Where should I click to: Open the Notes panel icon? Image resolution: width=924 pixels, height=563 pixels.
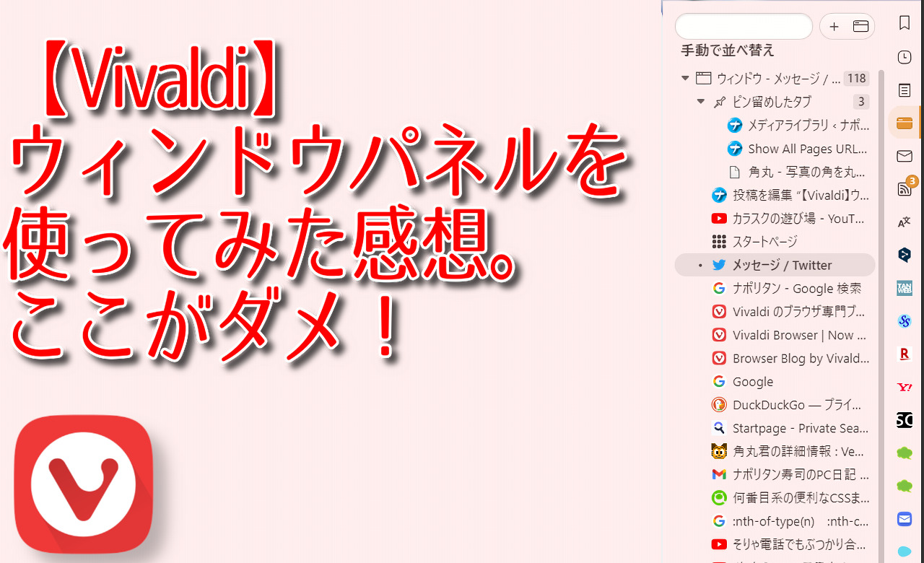904,90
